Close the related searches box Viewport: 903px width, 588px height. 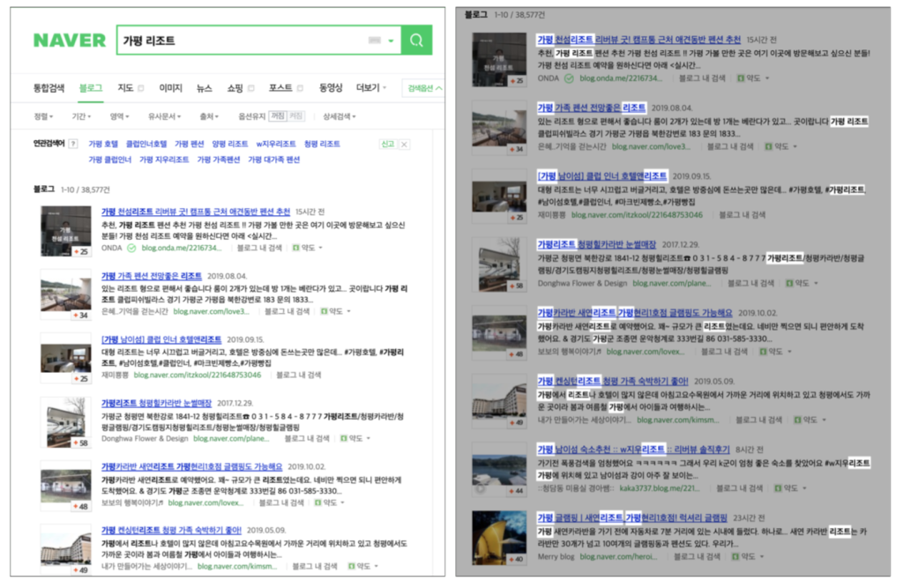(404, 144)
